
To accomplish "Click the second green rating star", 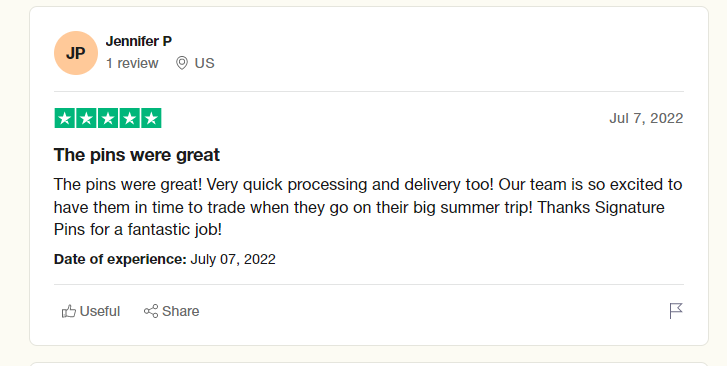I will (x=86, y=118).
